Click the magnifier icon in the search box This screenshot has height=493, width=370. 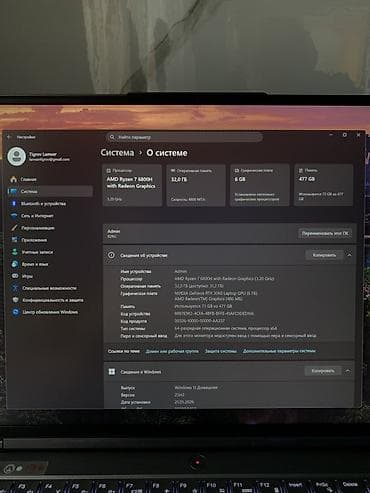pos(112,137)
